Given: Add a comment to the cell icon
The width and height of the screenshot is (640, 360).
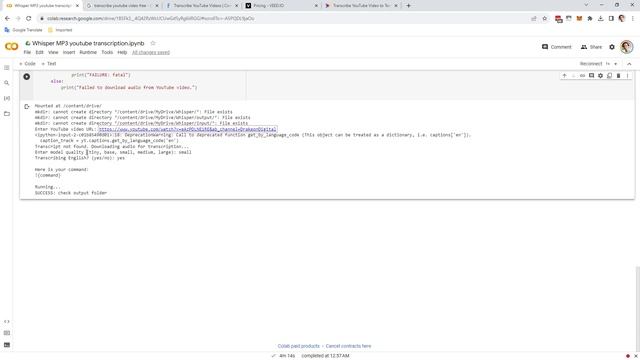Looking at the screenshot, I should click(591, 76).
